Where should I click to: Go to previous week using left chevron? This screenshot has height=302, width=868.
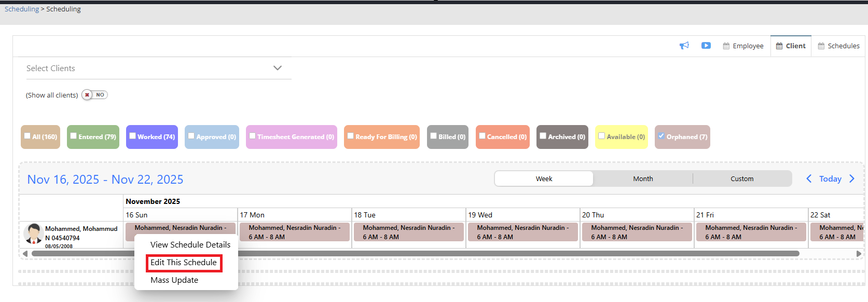point(808,179)
